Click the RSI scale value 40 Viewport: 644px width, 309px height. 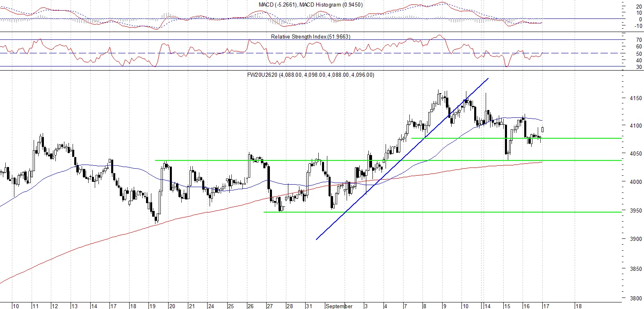(639, 60)
